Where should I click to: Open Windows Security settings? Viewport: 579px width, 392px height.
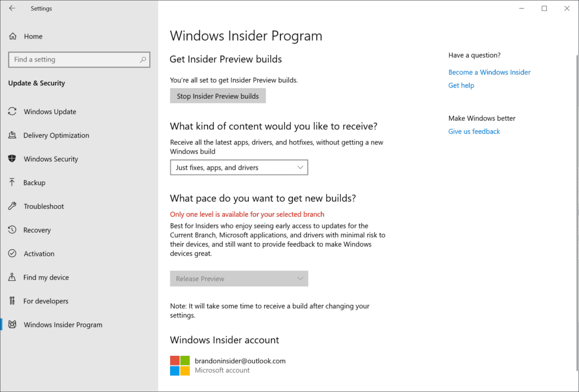[x=51, y=159]
